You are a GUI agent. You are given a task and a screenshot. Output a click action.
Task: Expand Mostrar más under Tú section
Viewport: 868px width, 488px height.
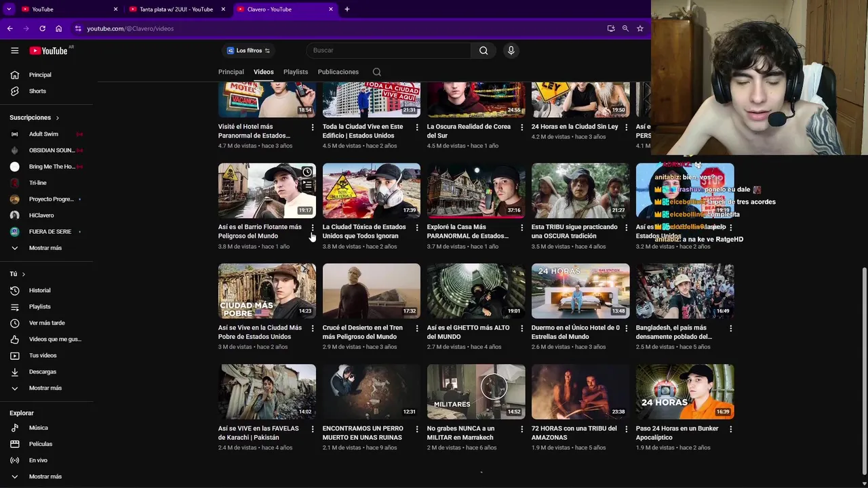pyautogui.click(x=47, y=388)
